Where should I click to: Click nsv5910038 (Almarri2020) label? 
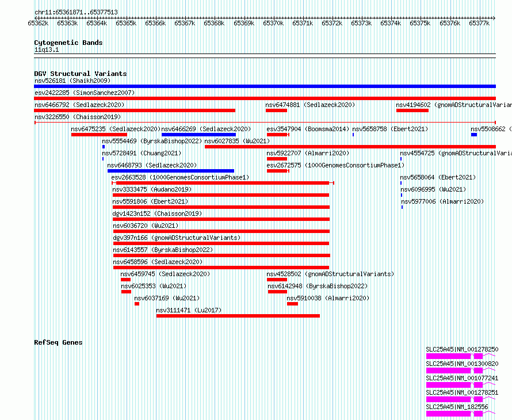pyautogui.click(x=328, y=298)
